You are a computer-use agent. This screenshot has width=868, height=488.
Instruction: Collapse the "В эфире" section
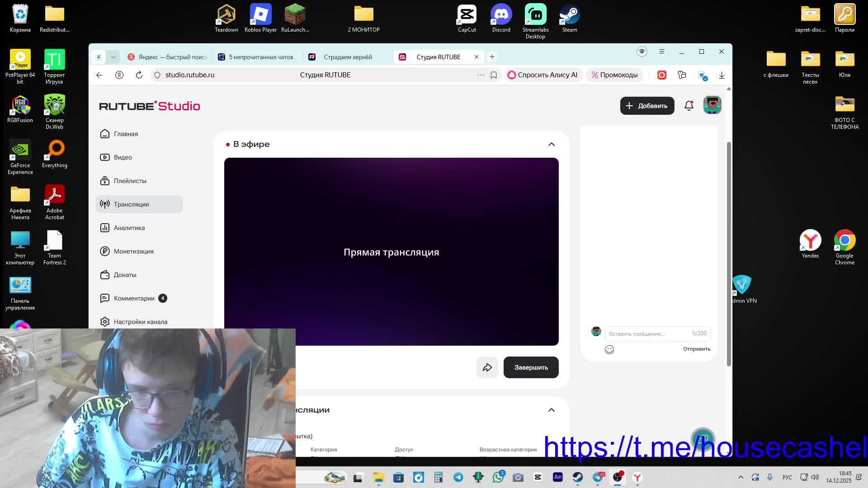tap(551, 144)
